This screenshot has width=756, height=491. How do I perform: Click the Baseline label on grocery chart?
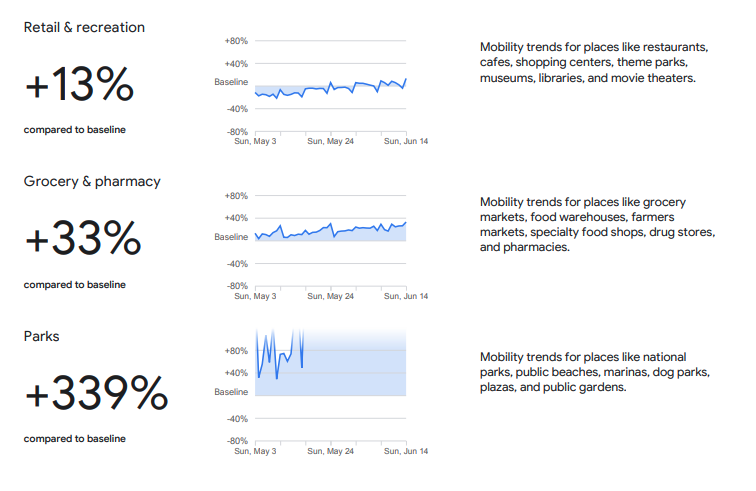[x=231, y=237]
